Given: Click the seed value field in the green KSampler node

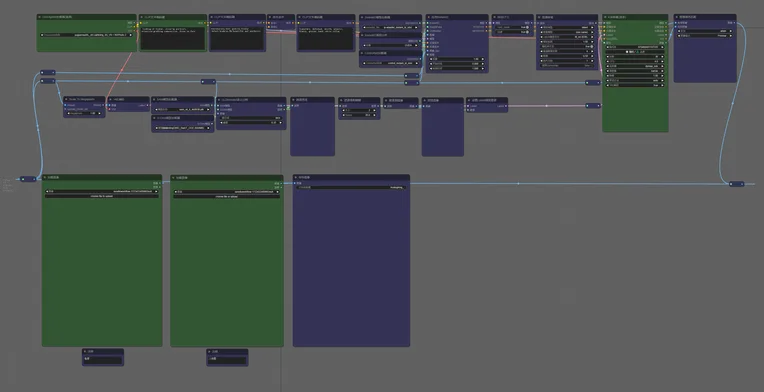Looking at the screenshot, I should (x=635, y=47).
